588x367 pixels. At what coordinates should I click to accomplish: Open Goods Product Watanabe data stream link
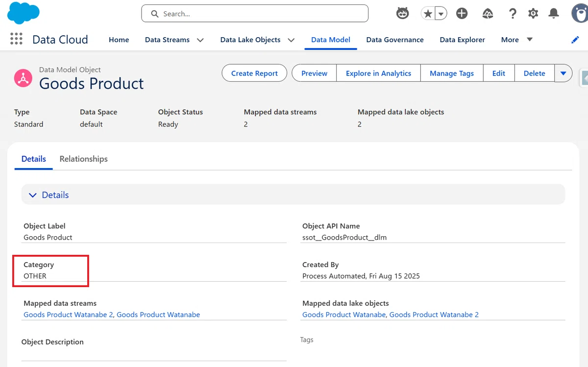click(158, 315)
